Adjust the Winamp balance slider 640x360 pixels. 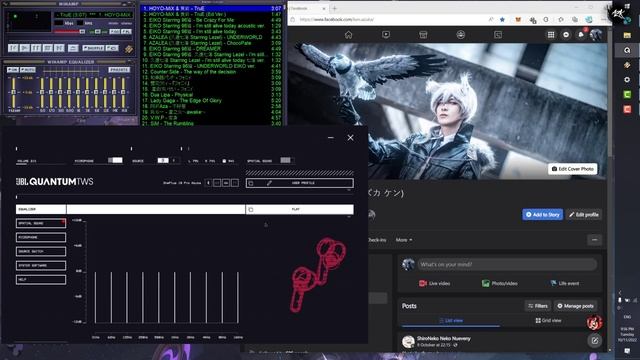tap(98, 31)
